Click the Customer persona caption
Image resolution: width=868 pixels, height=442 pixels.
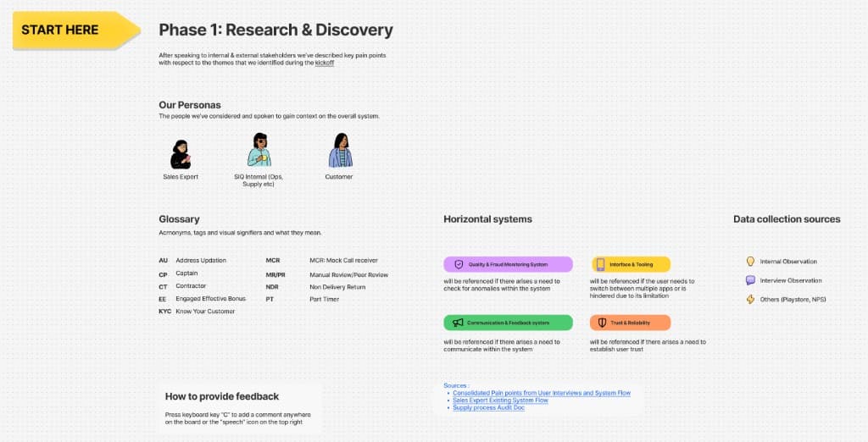point(339,177)
